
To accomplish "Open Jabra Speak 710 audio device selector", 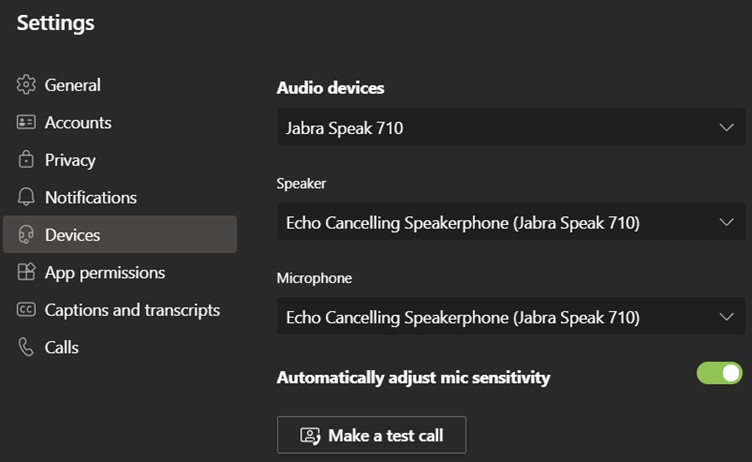I will click(x=511, y=127).
